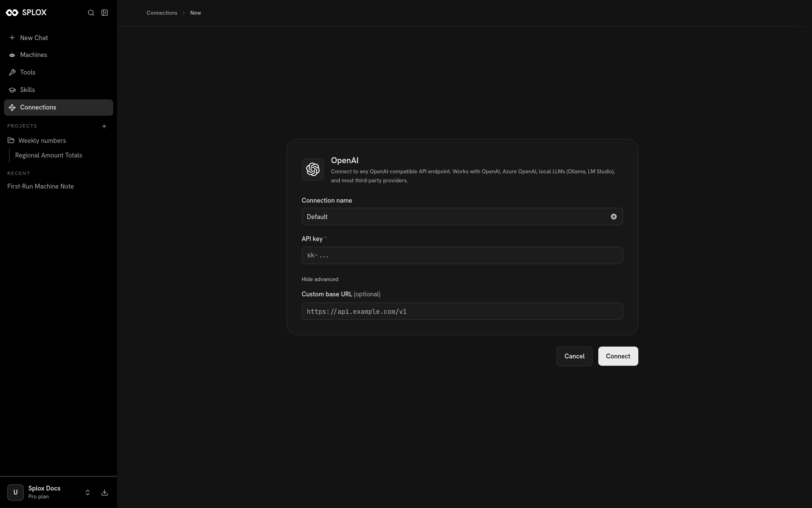This screenshot has height=508, width=812.
Task: Focus the Custom base URL field
Action: (x=462, y=312)
